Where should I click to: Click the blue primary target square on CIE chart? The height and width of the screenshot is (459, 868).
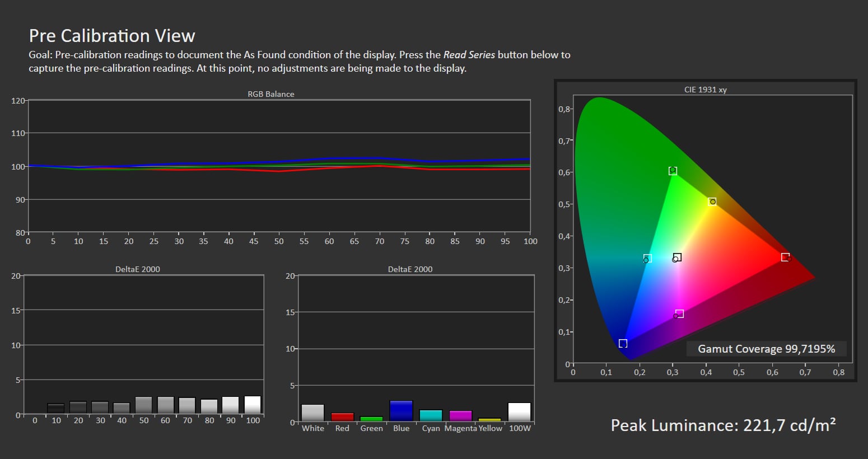[x=623, y=343]
